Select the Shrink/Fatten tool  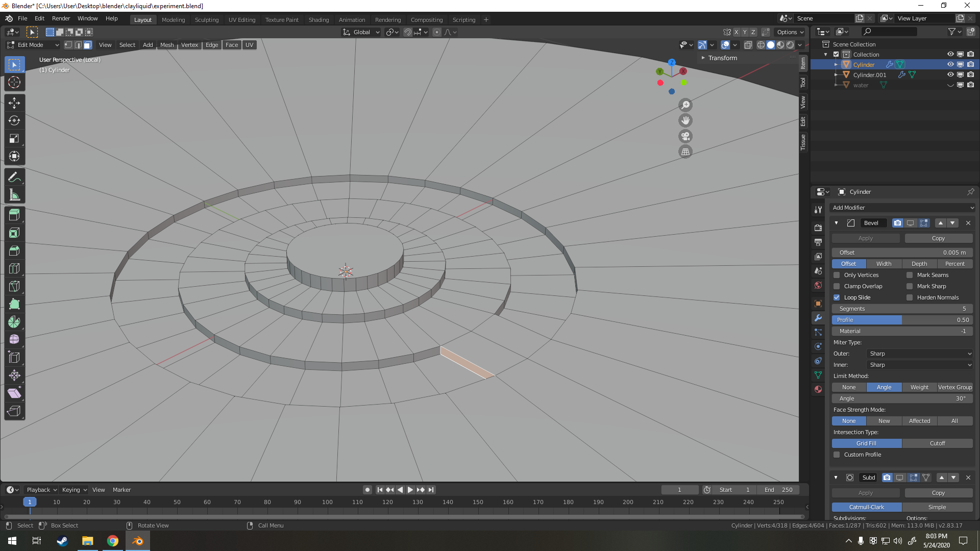(x=14, y=375)
